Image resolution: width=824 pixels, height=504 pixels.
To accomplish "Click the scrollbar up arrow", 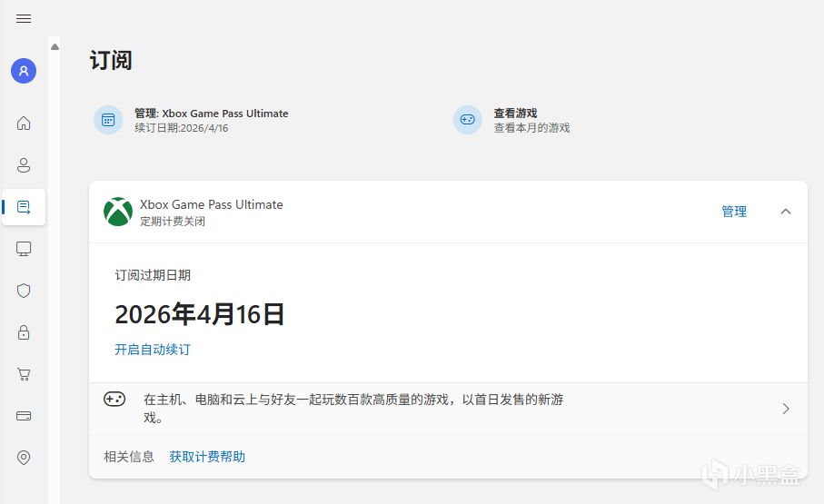I will coord(55,47).
